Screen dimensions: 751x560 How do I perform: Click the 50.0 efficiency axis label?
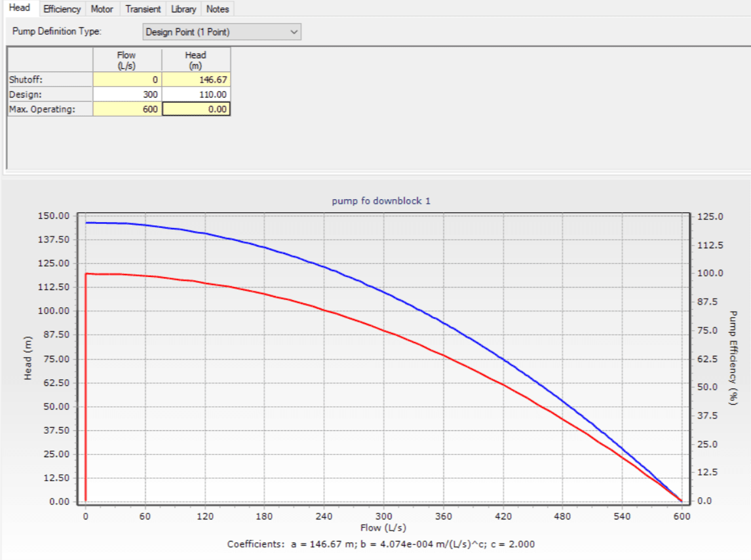707,387
